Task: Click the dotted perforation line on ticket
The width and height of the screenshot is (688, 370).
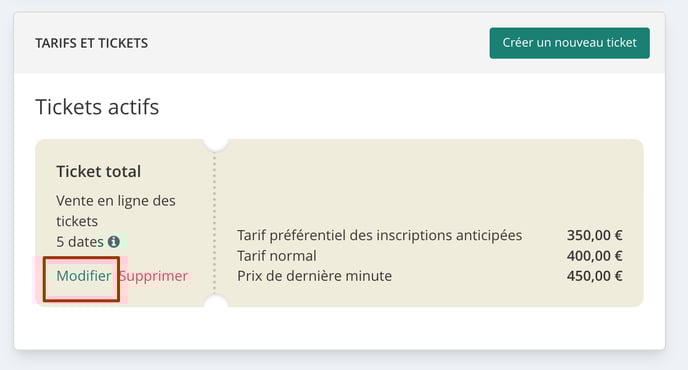Action: click(215, 224)
